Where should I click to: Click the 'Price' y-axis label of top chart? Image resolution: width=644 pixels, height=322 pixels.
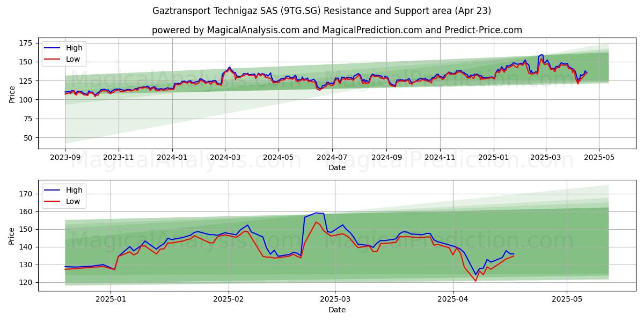12,94
